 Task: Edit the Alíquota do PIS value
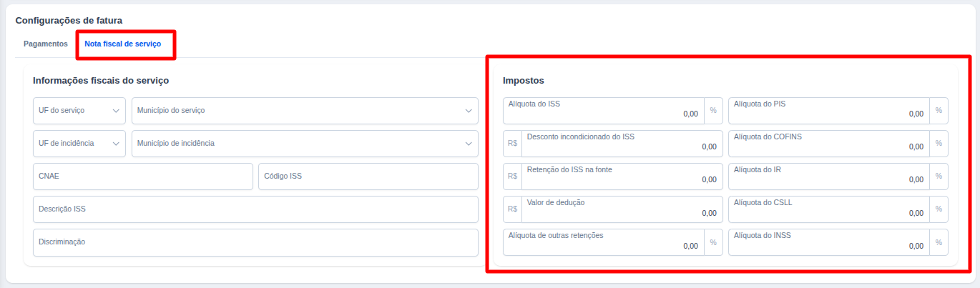828,111
